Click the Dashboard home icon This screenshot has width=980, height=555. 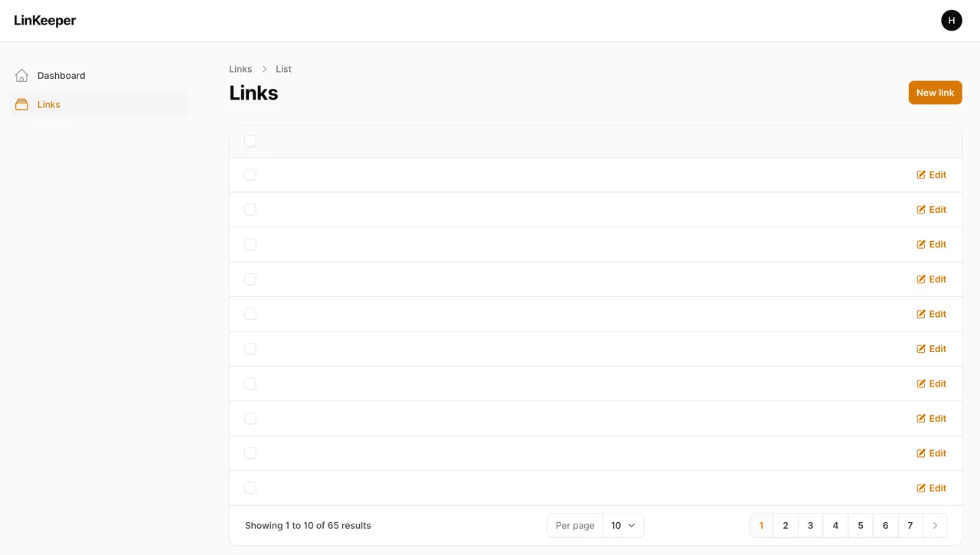tap(21, 76)
